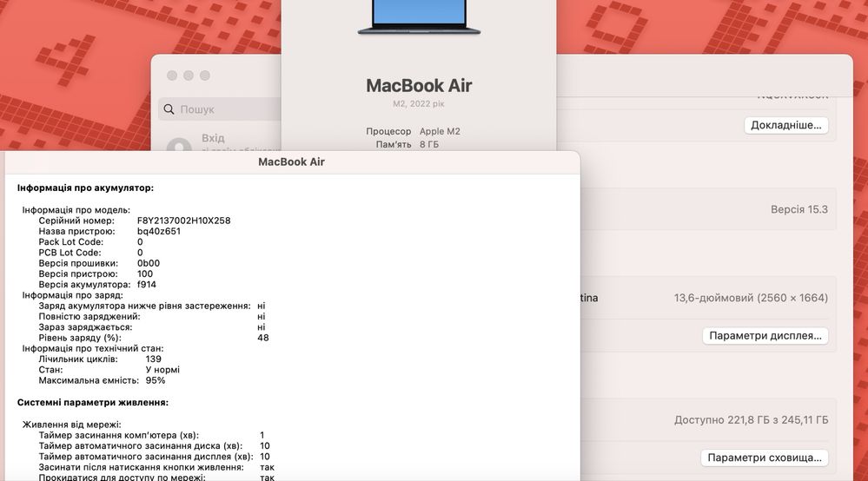This screenshot has width=868, height=481.
Task: Click the Процесор Apple M2 value
Action: 440,131
